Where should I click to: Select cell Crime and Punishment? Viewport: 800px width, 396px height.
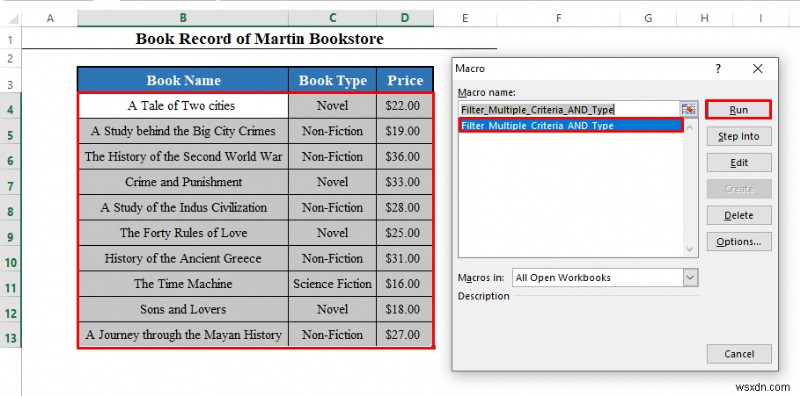[x=183, y=182]
